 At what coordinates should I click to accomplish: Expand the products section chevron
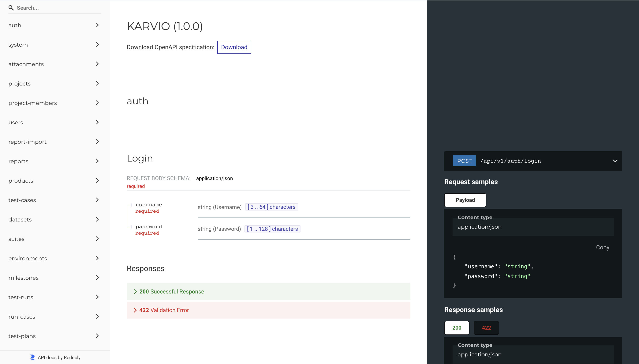pos(97,181)
